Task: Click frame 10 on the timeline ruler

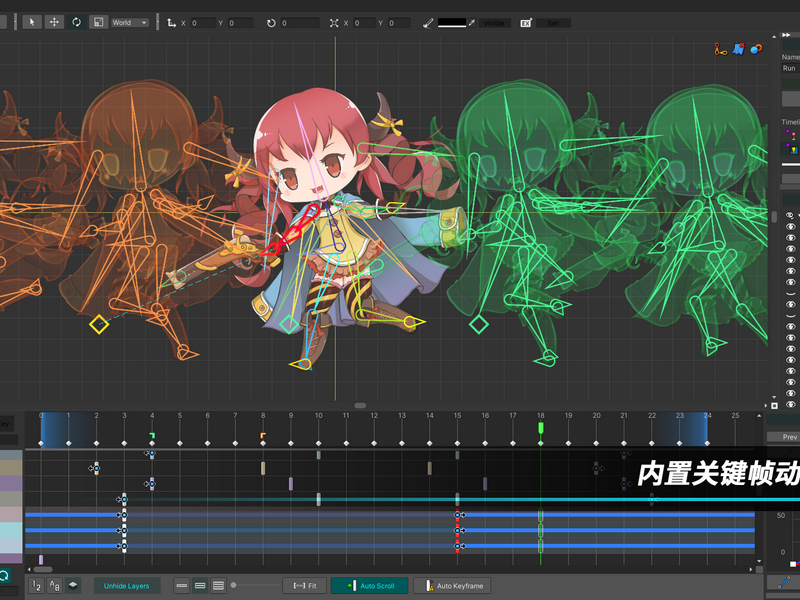Action: pyautogui.click(x=318, y=416)
